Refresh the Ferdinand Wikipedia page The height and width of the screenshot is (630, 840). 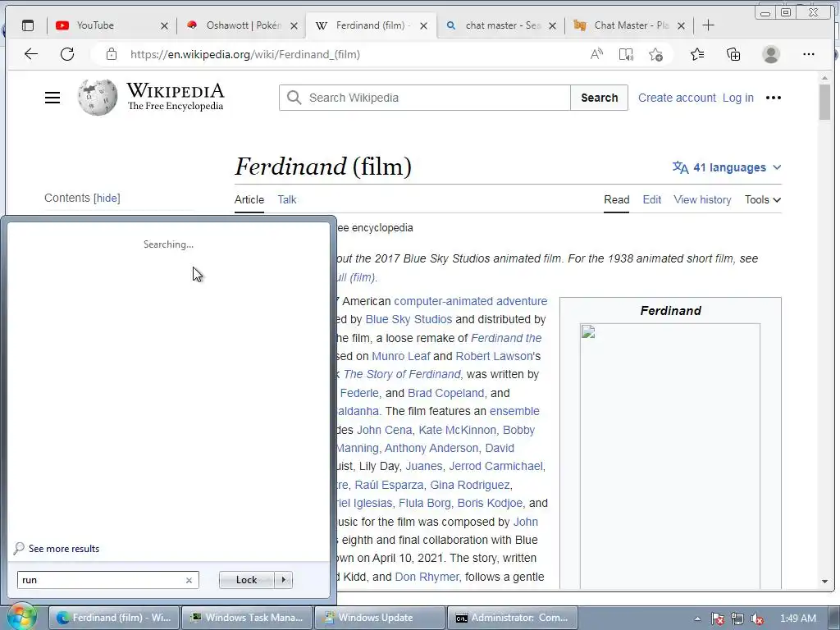[x=67, y=54]
